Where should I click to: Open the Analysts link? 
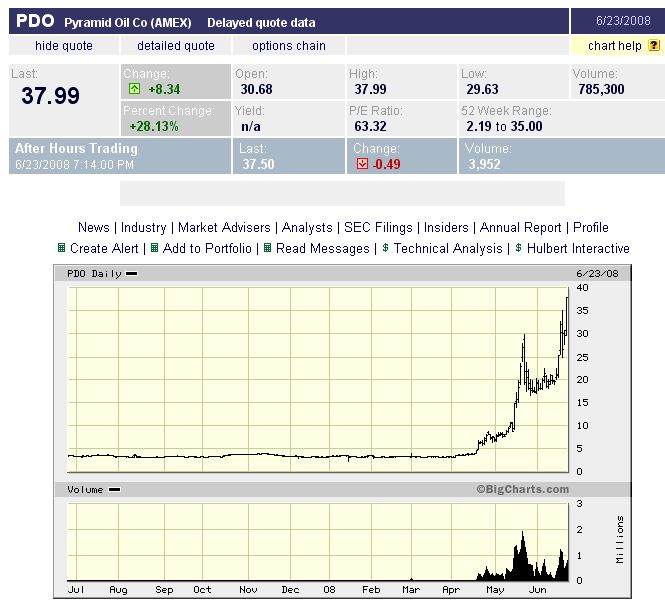coord(307,227)
